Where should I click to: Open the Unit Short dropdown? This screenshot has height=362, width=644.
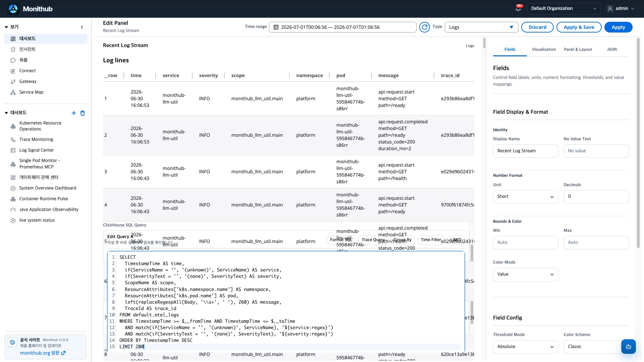(526, 197)
